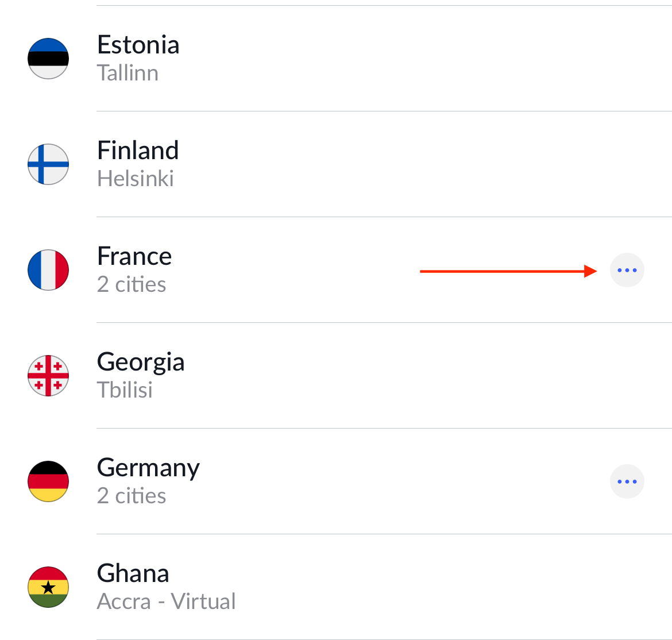672x640 pixels.
Task: Select the Finland server entry
Action: (336, 164)
